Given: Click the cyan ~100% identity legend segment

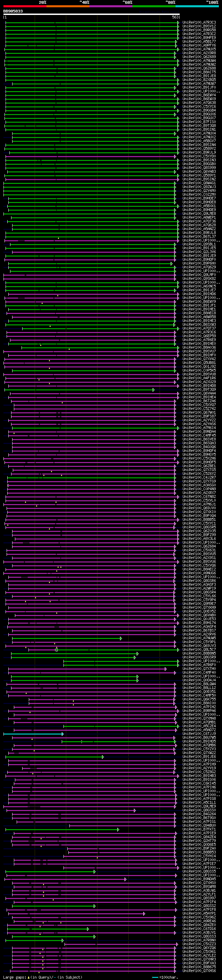Looking at the screenshot, I should coord(197,7).
